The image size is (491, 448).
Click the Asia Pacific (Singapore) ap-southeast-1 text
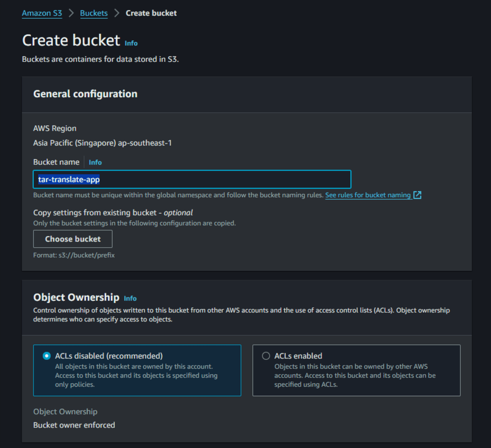click(x=102, y=143)
